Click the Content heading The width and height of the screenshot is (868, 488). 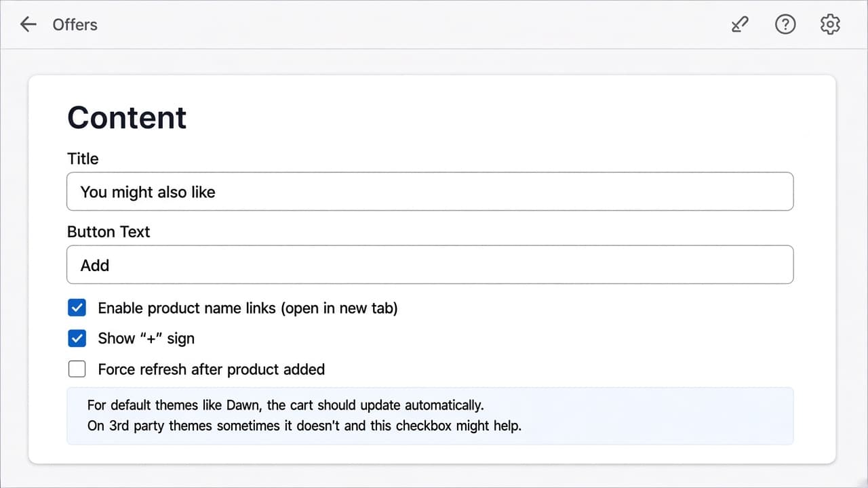pyautogui.click(x=127, y=117)
